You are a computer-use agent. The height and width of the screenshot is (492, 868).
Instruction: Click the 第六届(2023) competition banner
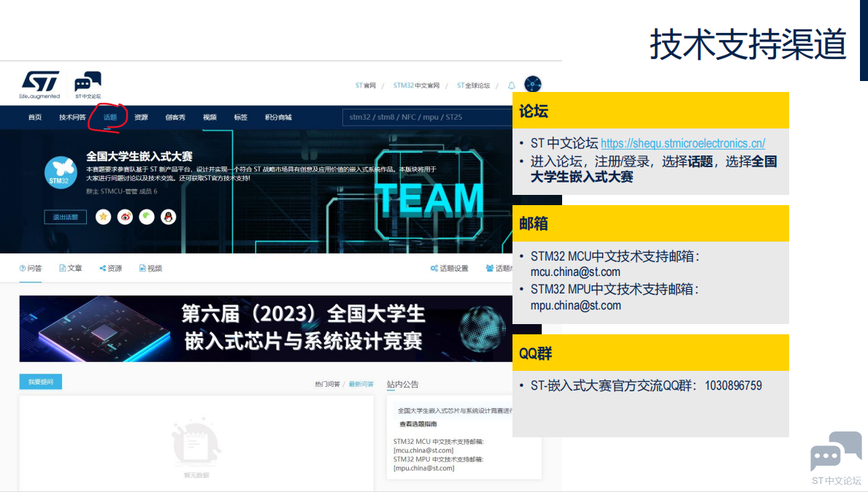pyautogui.click(x=266, y=328)
